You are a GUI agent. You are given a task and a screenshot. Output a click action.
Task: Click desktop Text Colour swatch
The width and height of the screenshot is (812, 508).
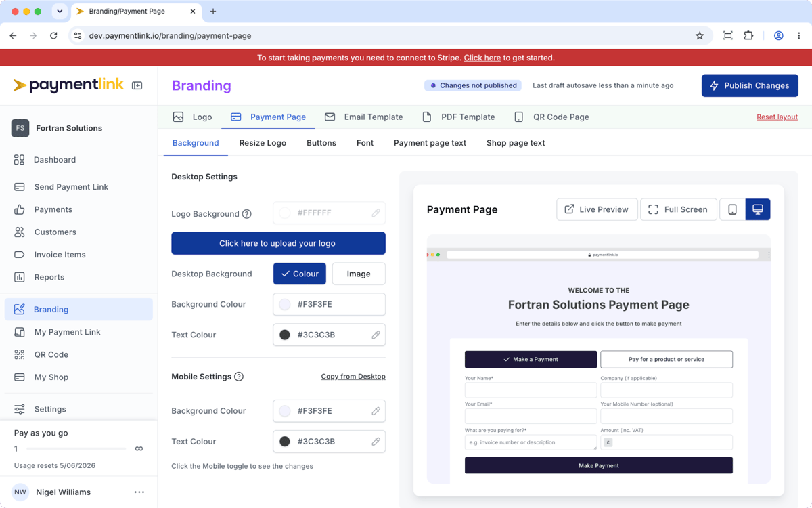285,335
